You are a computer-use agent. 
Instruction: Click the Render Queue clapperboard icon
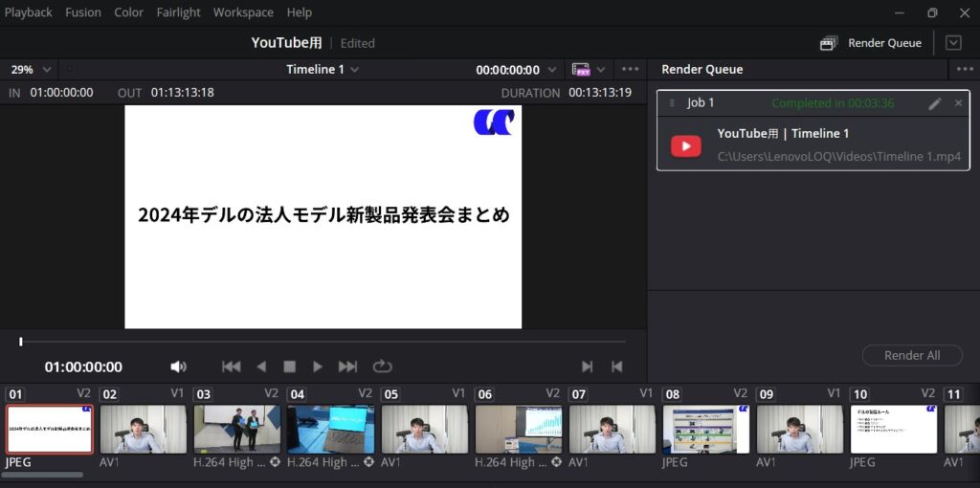coord(828,43)
